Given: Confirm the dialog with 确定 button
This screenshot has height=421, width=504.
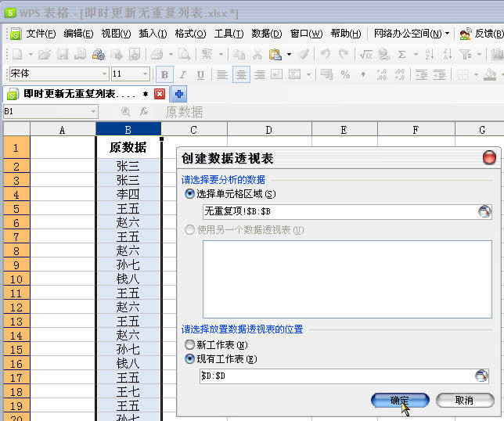Looking at the screenshot, I should (400, 400).
